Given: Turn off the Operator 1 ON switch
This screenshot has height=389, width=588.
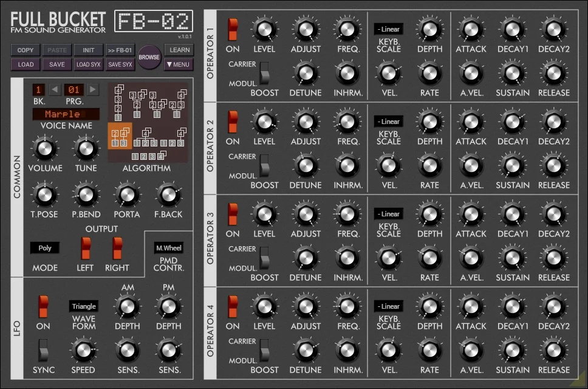Looking at the screenshot, I should pyautogui.click(x=232, y=30).
